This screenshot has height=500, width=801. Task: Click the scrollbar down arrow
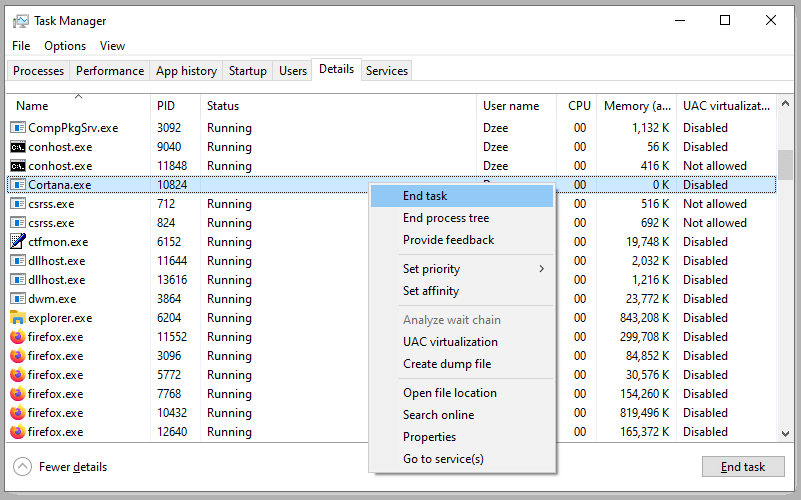click(785, 433)
